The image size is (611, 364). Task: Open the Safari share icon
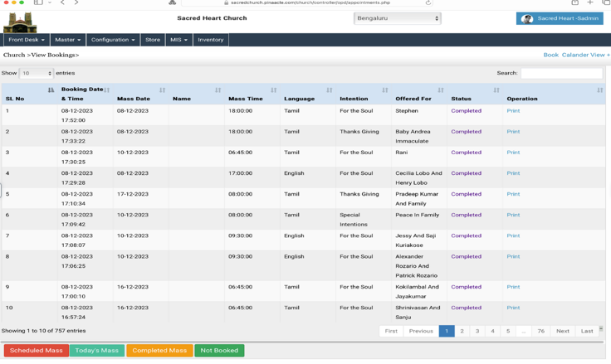(x=574, y=2)
